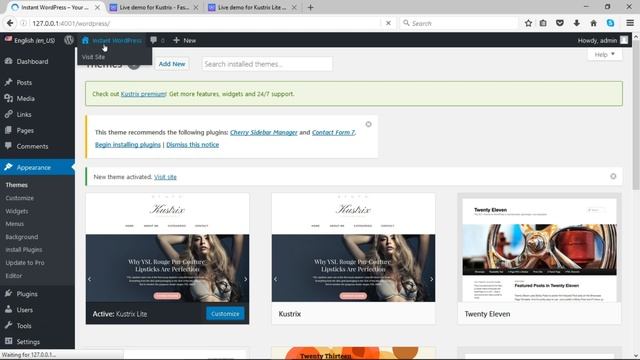Viewport: 640px width, 360px height.
Task: Click Begin installing plugins link
Action: 128,144
